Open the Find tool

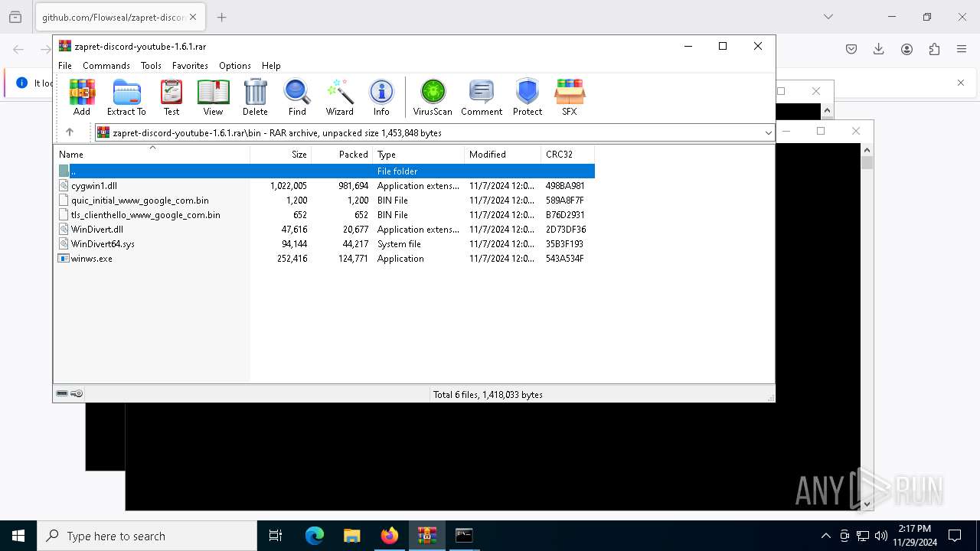(297, 97)
